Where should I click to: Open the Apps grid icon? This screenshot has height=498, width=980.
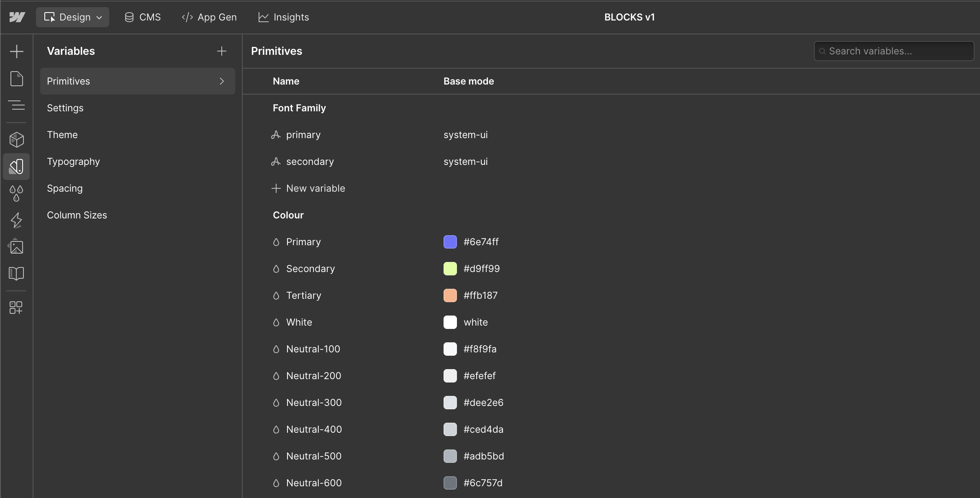[16, 308]
